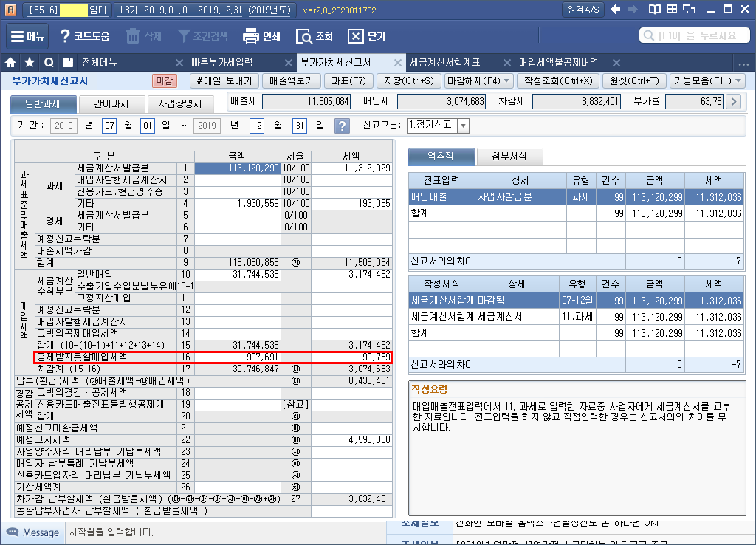This screenshot has width=756, height=545.
Task: Click the Message speech bubble icon
Action: (x=12, y=532)
